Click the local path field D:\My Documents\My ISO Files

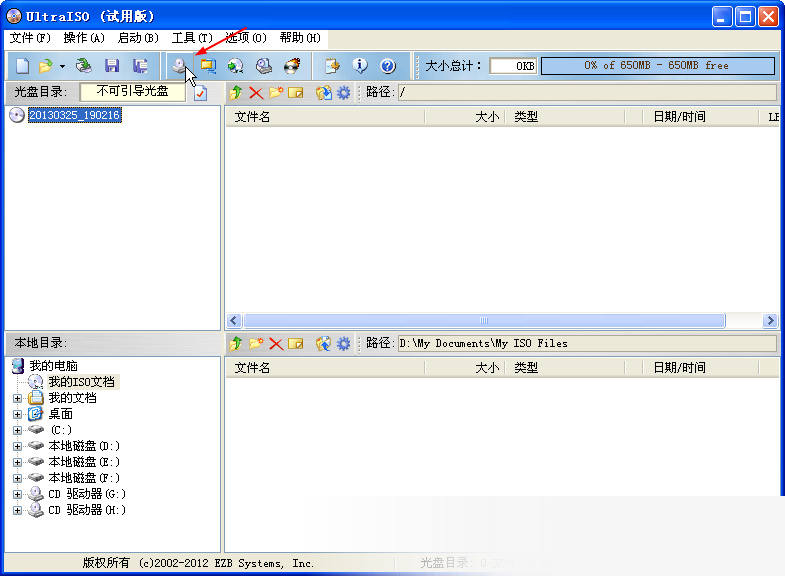point(587,343)
